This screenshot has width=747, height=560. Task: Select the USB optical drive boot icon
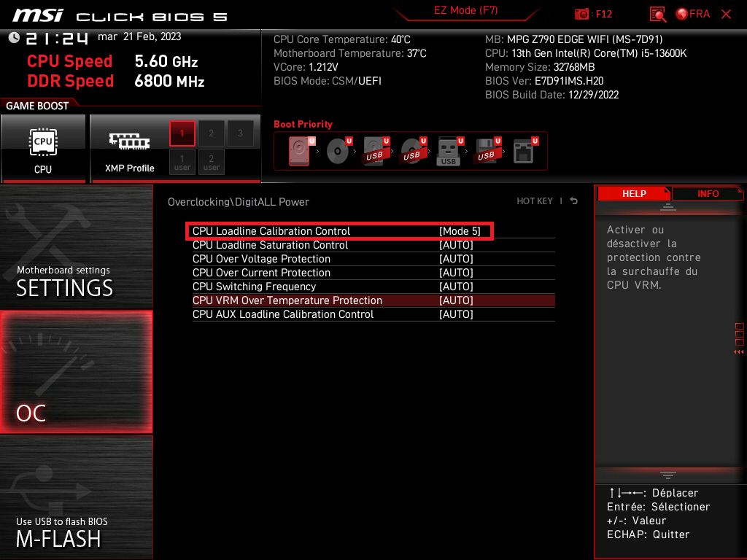[413, 151]
